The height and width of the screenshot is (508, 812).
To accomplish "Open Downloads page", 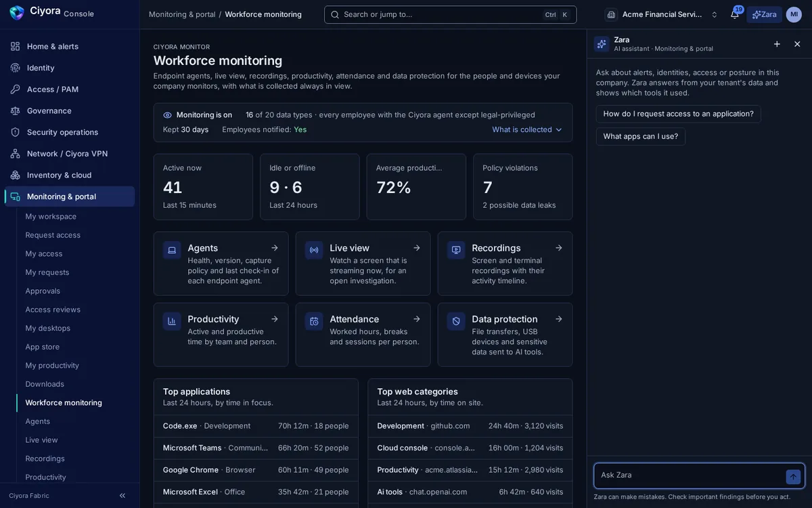I will 75,384.
